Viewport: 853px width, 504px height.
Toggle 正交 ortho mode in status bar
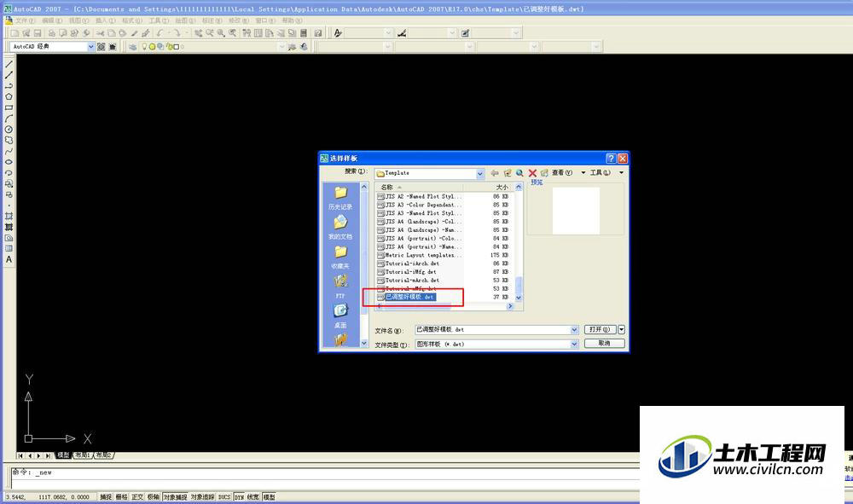tap(137, 497)
